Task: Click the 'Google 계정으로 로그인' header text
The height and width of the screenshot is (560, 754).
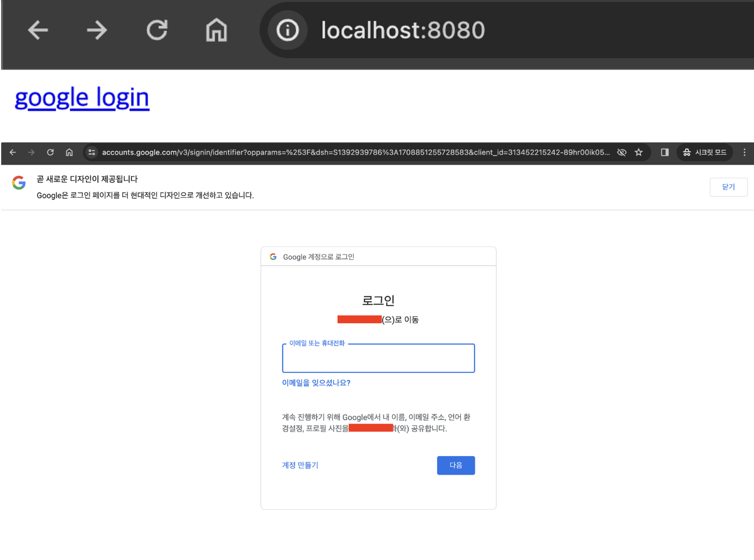Action: click(318, 257)
